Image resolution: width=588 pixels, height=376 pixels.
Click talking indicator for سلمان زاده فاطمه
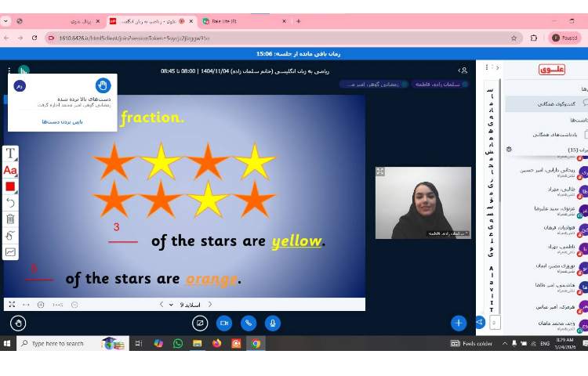pyautogui.click(x=441, y=85)
